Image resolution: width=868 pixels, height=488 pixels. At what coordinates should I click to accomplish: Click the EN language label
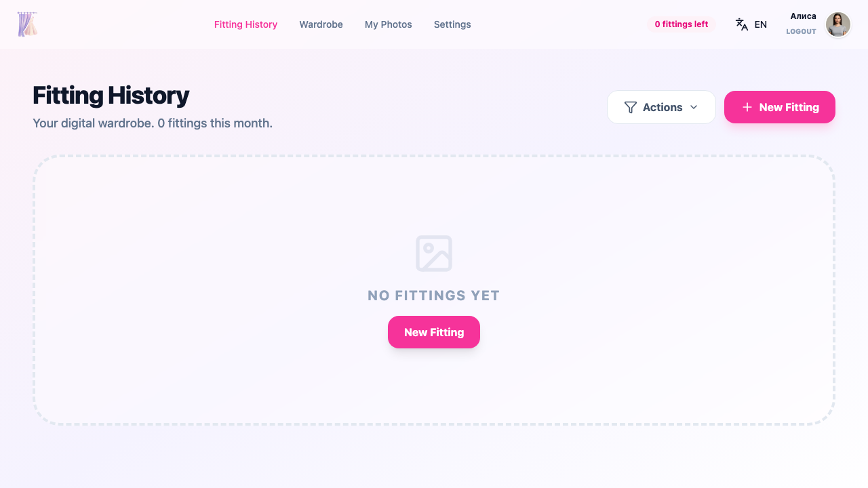tap(760, 24)
